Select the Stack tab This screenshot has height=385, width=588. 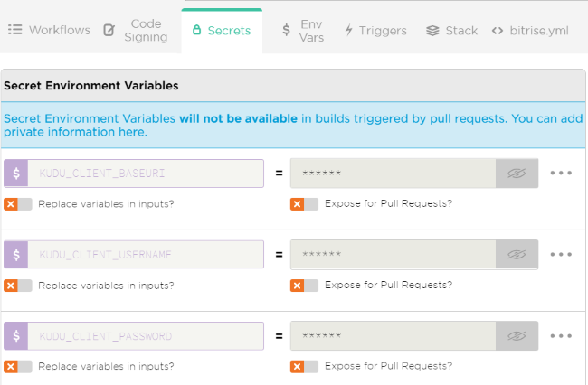point(451,31)
